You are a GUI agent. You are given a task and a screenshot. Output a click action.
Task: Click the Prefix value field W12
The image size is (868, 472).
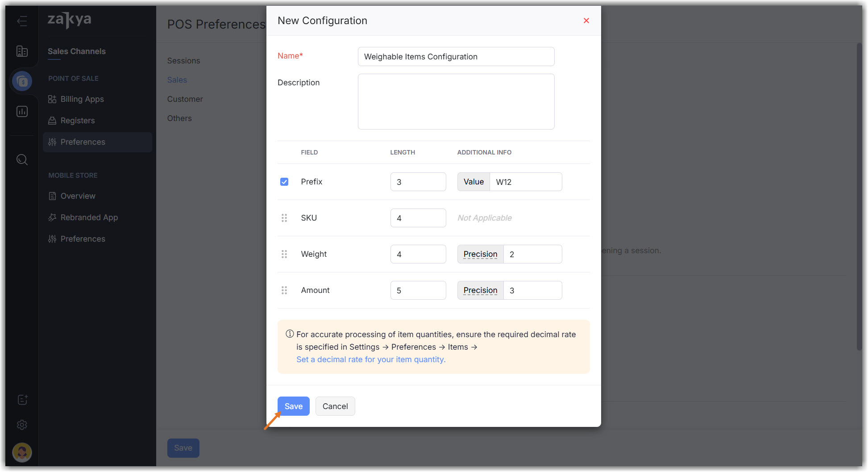pos(525,182)
